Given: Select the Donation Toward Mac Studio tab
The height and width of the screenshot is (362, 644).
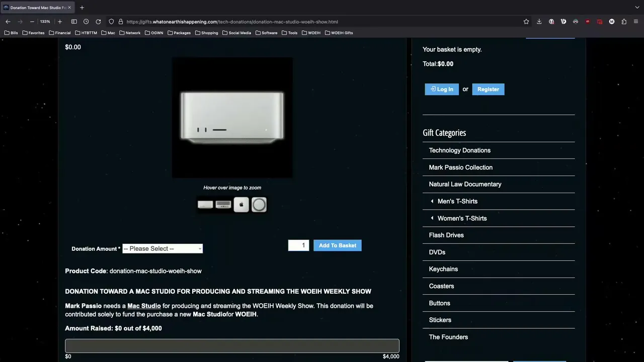Looking at the screenshot, I should [38, 8].
